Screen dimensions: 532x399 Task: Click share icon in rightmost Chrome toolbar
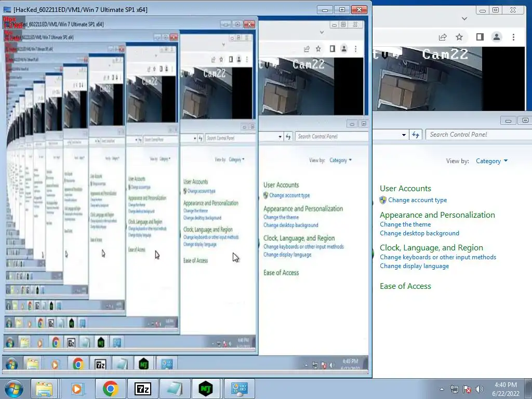click(443, 37)
